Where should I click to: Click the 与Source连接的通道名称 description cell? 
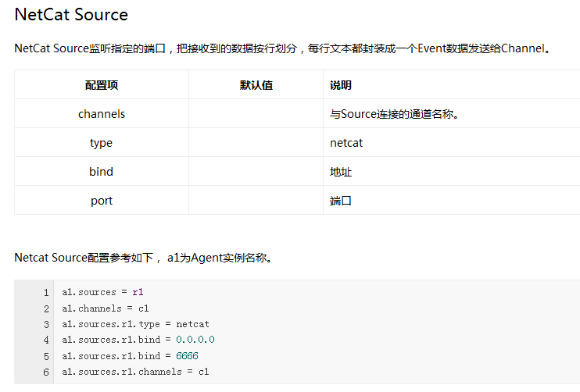tap(394, 114)
